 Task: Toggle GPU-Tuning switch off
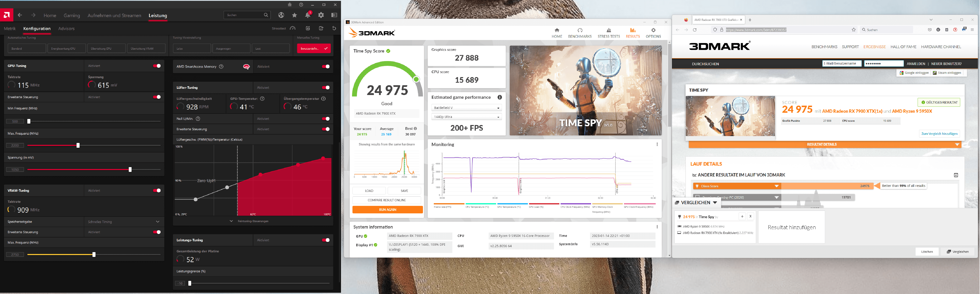pyautogui.click(x=157, y=66)
